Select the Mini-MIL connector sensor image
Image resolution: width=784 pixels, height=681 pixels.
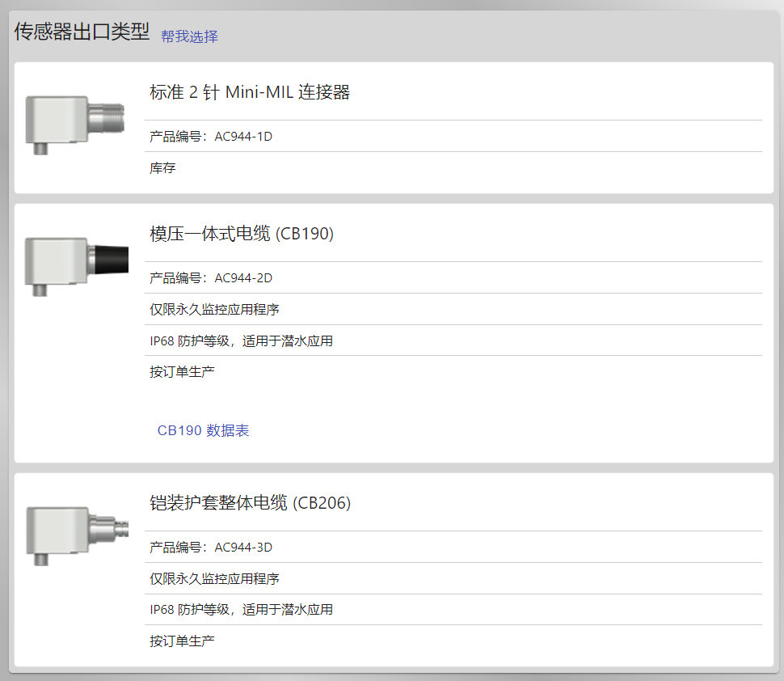(75, 125)
